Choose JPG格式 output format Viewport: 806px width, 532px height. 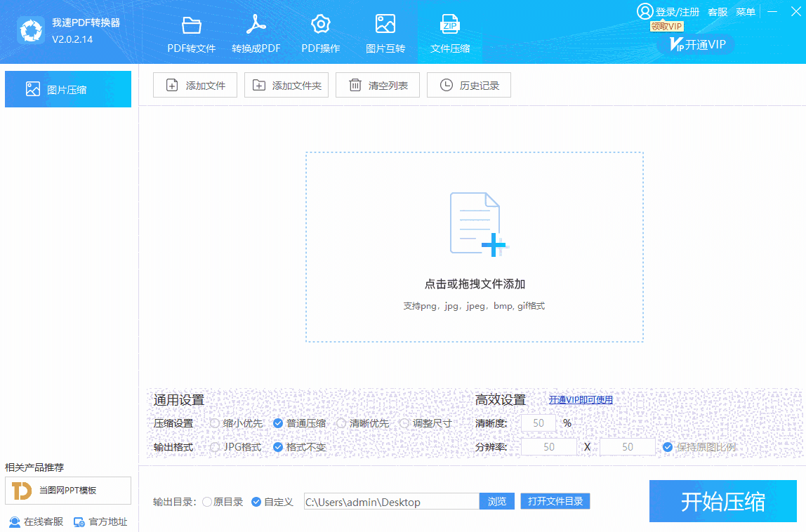tap(215, 447)
